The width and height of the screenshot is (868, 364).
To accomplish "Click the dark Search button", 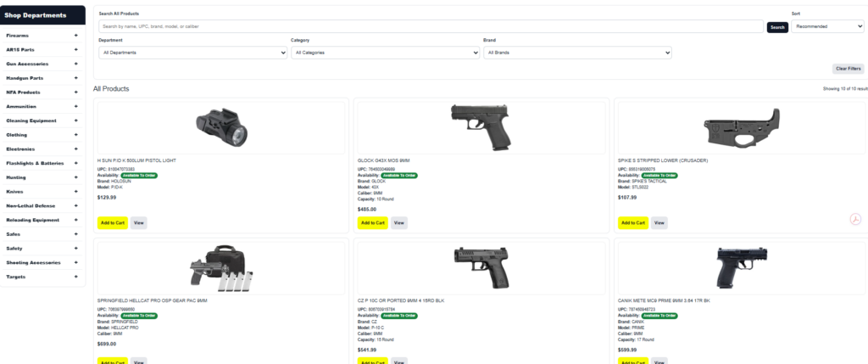I will click(x=777, y=27).
